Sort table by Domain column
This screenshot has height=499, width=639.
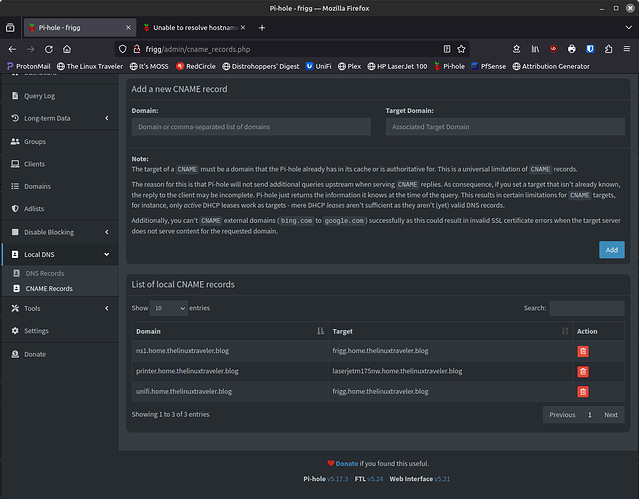pyautogui.click(x=230, y=331)
